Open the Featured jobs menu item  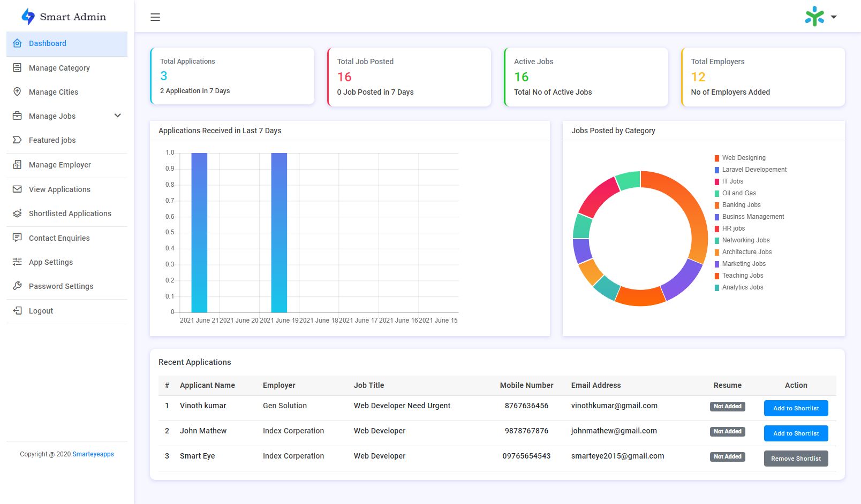coord(52,140)
